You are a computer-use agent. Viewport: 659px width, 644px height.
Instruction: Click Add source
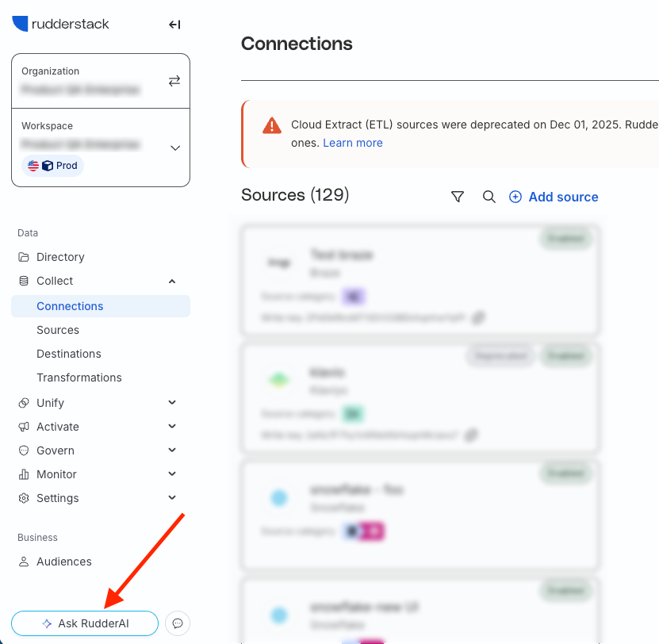[x=554, y=197]
